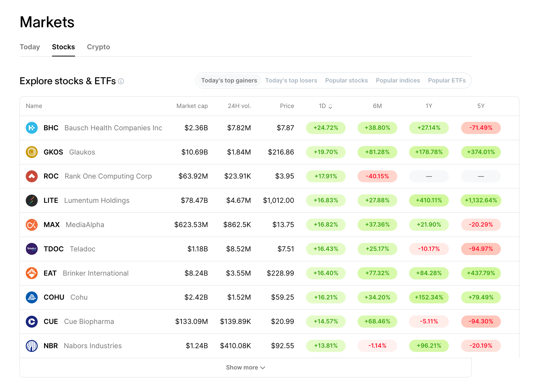Click the Lumentum LITE logo icon

pos(32,200)
